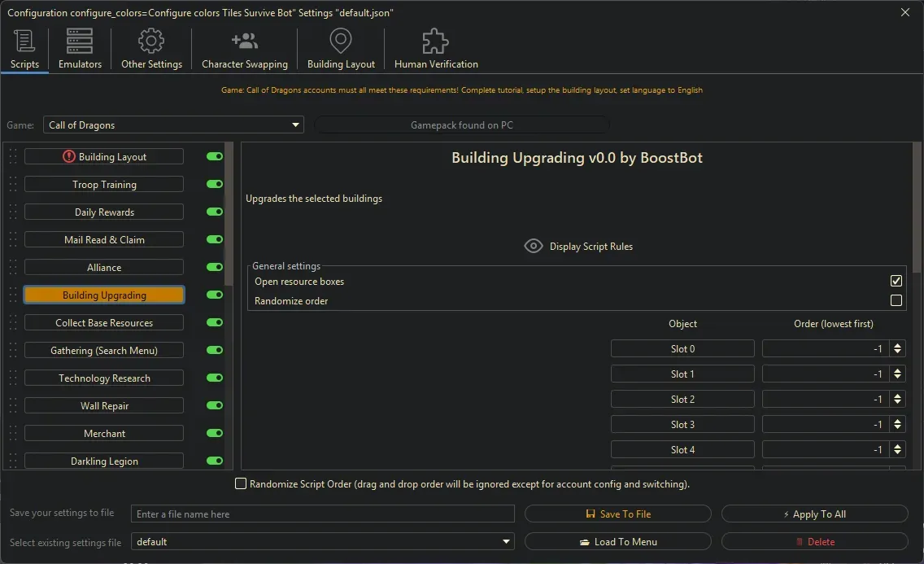Click the Display Script Rules eye icon
The image size is (924, 564).
pyautogui.click(x=534, y=245)
